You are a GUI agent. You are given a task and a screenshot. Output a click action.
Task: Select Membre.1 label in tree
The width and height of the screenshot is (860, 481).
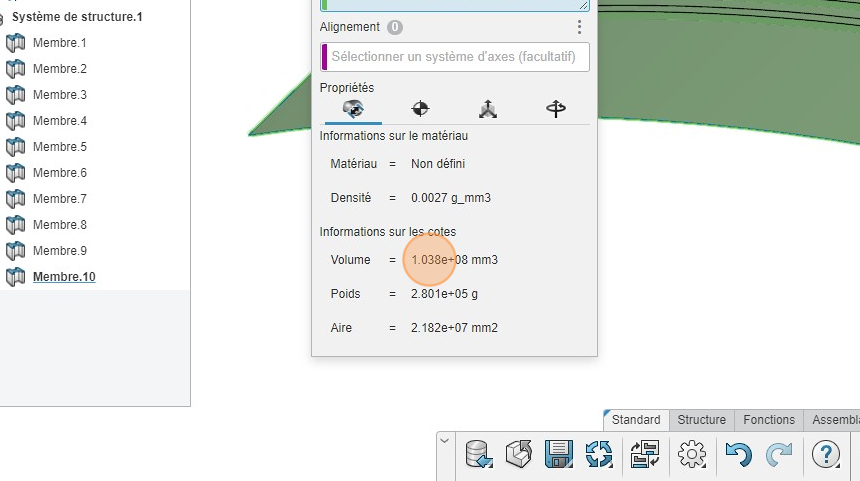point(59,43)
